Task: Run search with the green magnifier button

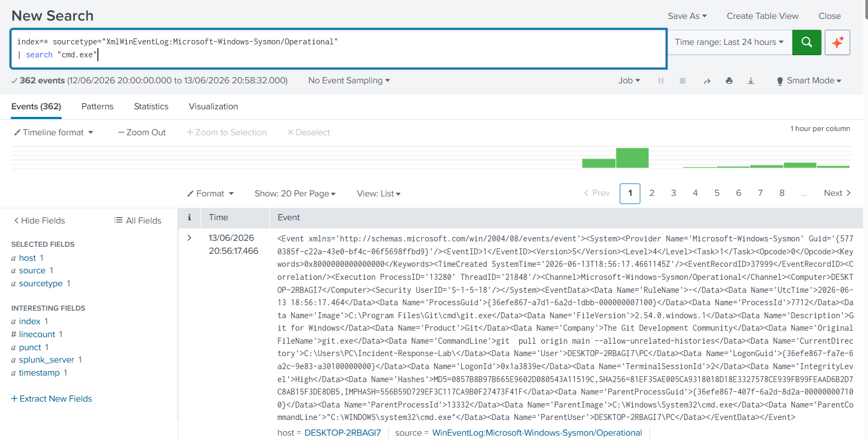Action: click(806, 42)
